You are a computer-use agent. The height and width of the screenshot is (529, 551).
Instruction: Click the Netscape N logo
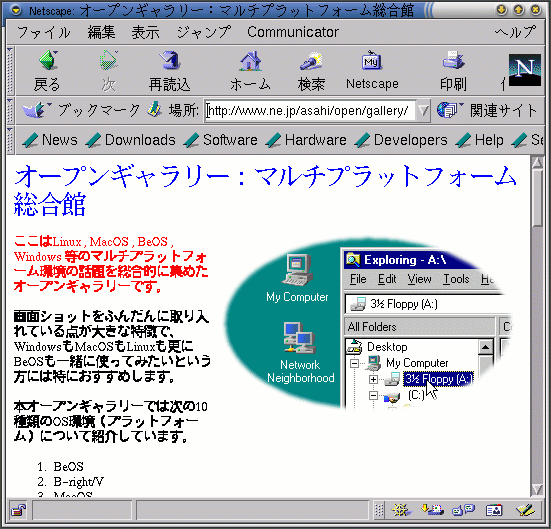[x=525, y=70]
